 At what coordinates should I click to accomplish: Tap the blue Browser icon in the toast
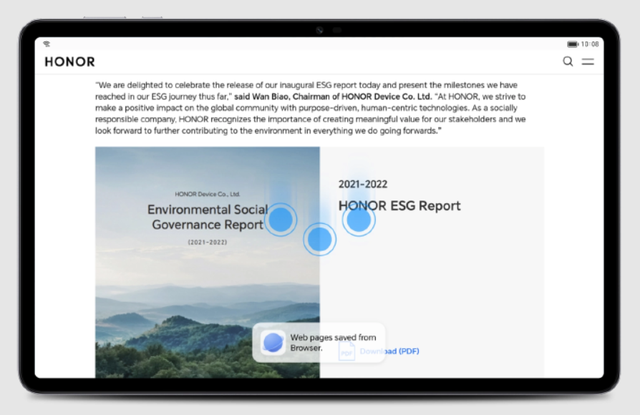(x=272, y=343)
